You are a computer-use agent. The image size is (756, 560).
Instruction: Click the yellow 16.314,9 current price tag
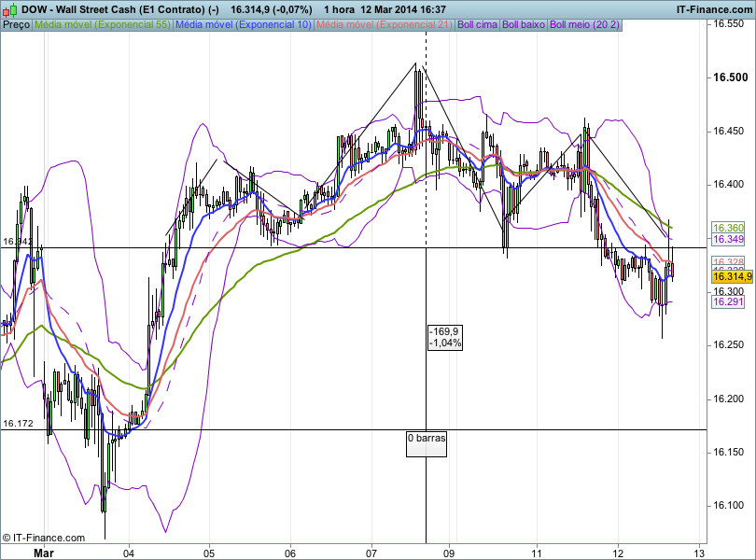point(732,276)
